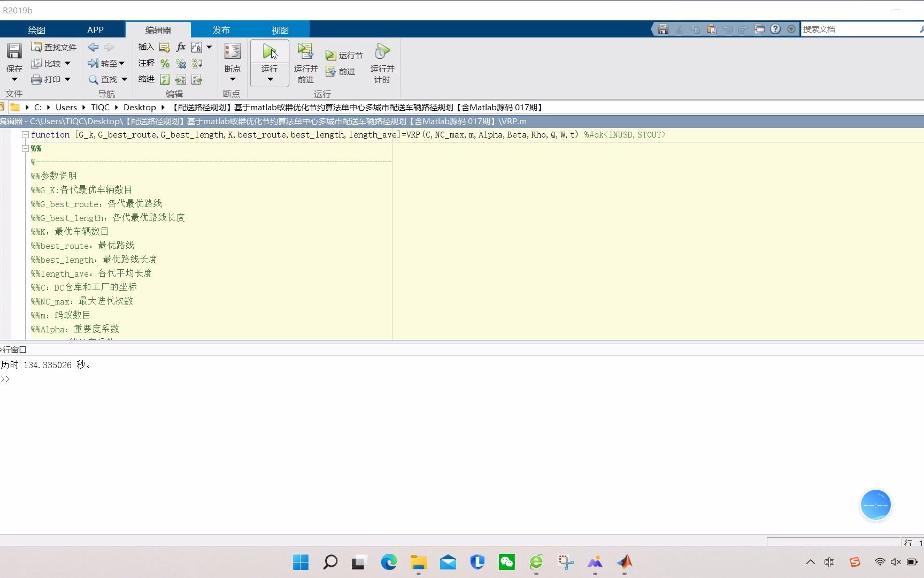Switch to the 绘图 (Plots) tab
The image size is (924, 578).
(x=37, y=30)
